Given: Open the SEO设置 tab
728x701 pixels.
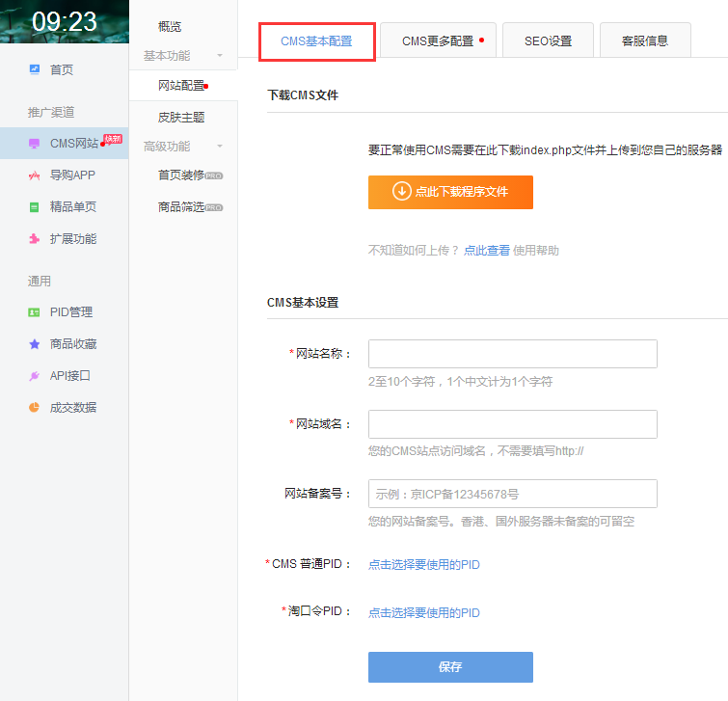Looking at the screenshot, I should click(548, 41).
